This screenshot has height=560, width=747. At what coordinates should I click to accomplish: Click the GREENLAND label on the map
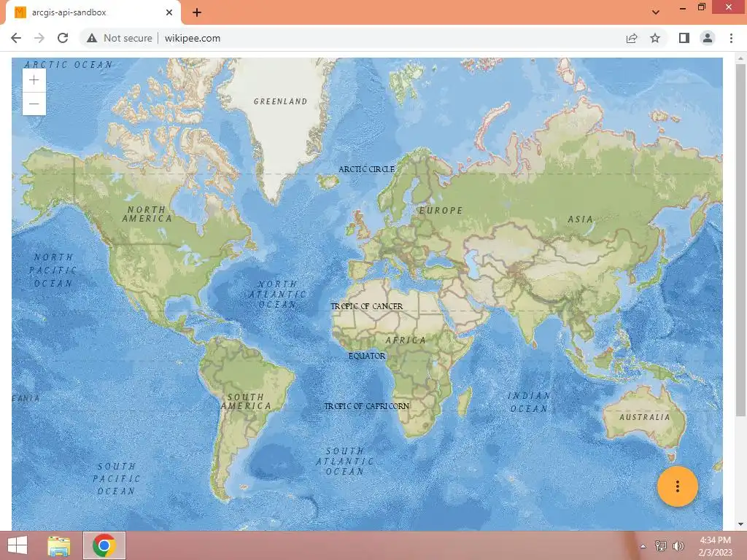280,101
